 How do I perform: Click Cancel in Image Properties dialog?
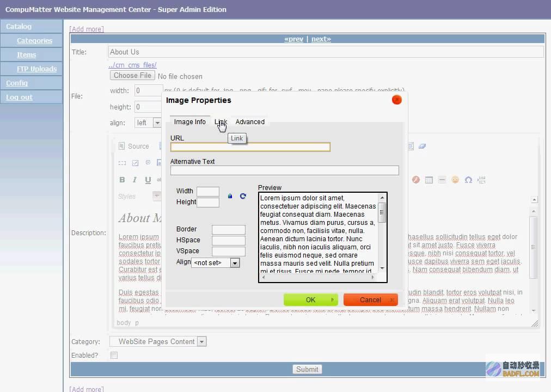370,299
